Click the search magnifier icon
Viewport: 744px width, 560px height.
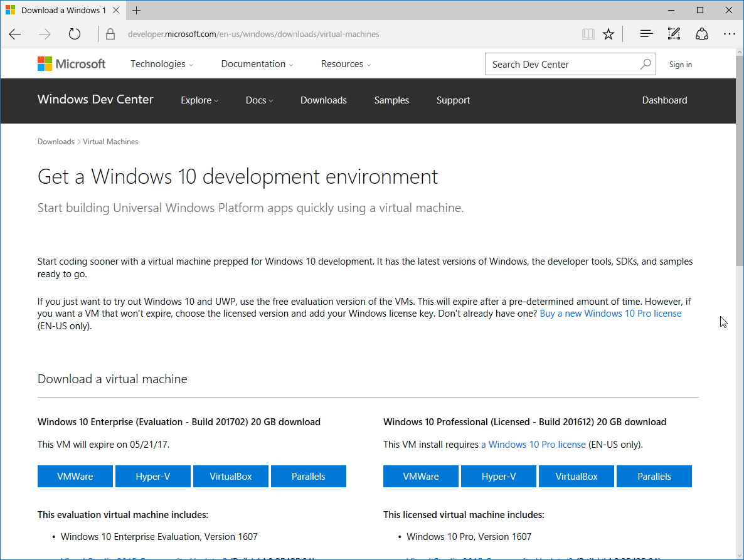[646, 64]
